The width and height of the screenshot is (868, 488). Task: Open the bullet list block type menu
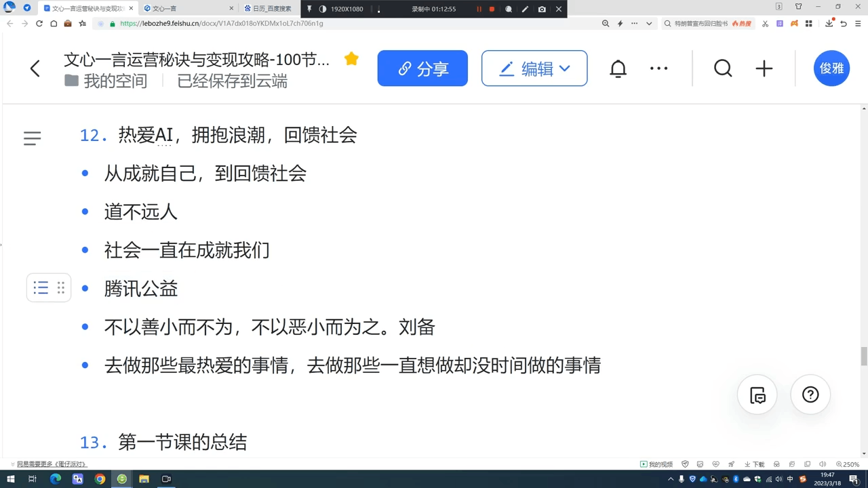(x=41, y=288)
